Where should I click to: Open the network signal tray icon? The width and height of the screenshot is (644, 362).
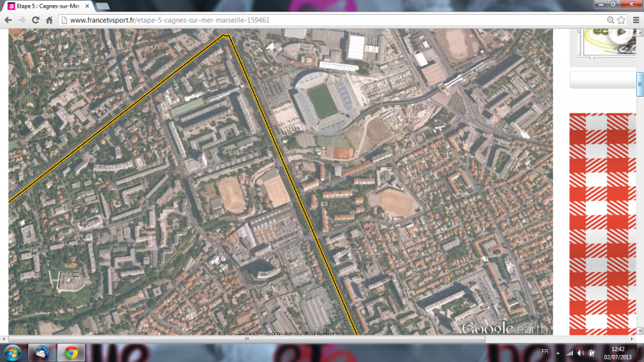click(x=569, y=353)
